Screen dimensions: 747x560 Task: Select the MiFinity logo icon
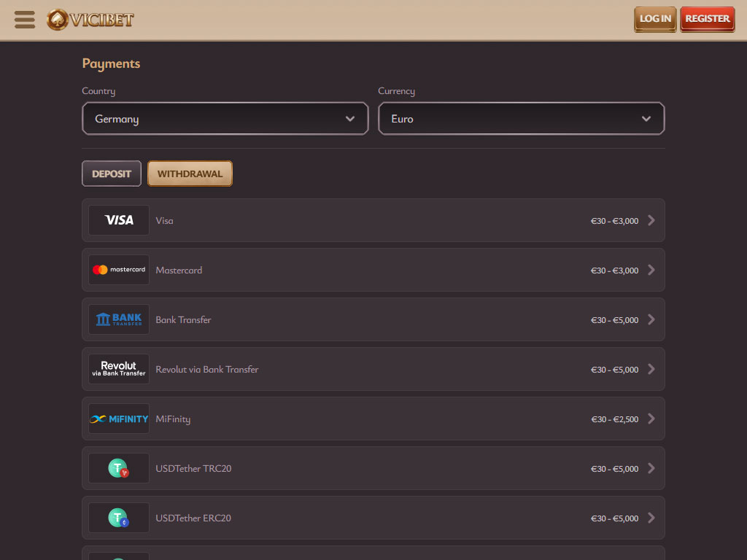(119, 419)
